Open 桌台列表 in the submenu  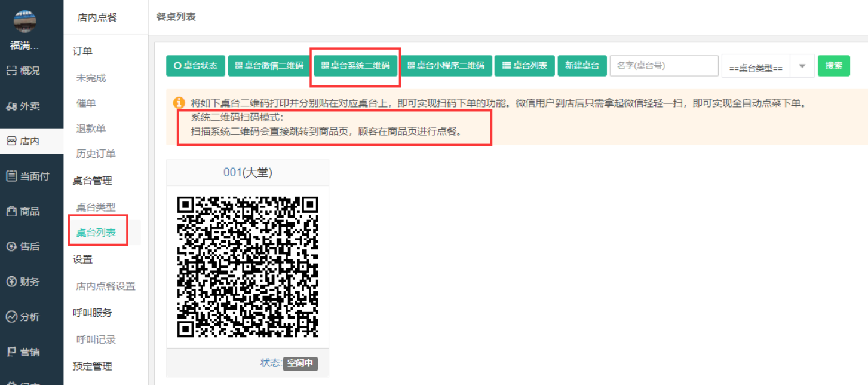point(96,233)
